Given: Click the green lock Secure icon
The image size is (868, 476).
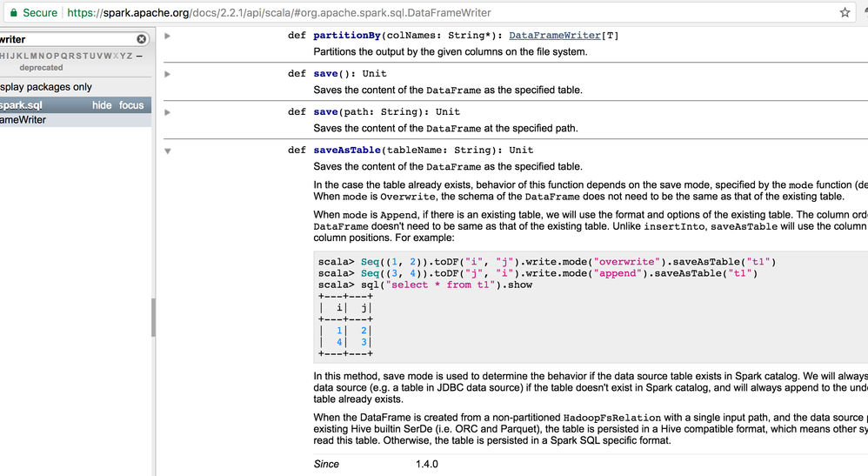Looking at the screenshot, I should pyautogui.click(x=13, y=12).
